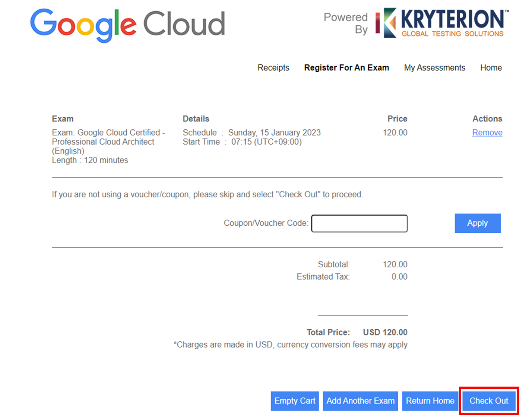Image resolution: width=532 pixels, height=419 pixels.
Task: Apply the coupon code
Action: (478, 223)
